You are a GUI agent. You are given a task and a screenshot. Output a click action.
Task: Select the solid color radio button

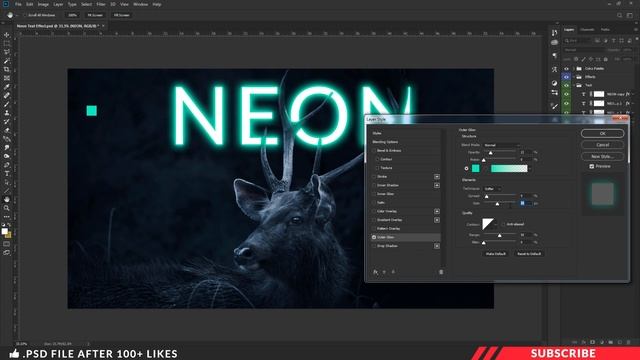[467, 168]
